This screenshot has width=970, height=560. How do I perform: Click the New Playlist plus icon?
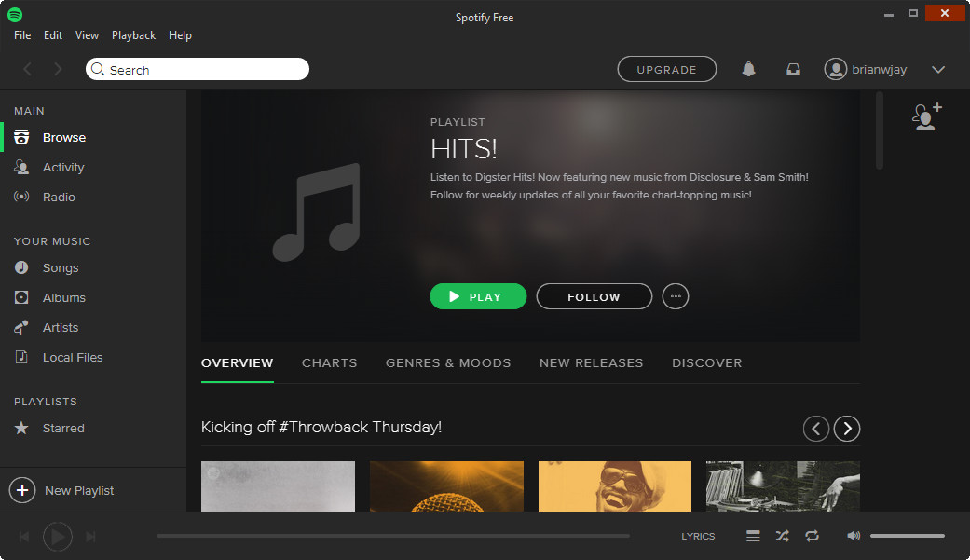22,490
